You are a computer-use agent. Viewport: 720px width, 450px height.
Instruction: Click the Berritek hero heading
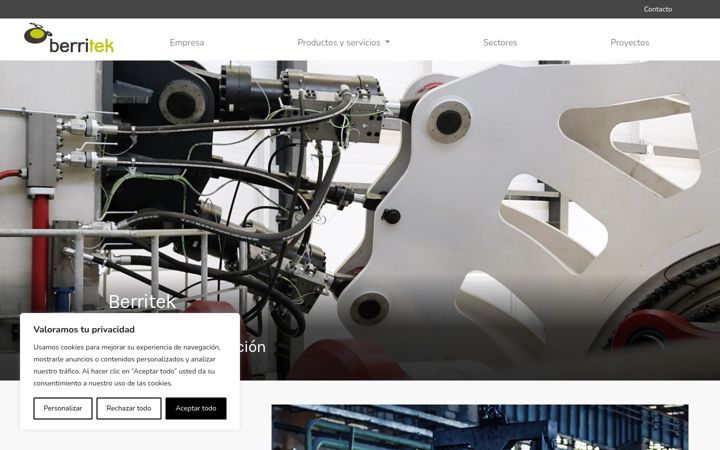coord(142,302)
